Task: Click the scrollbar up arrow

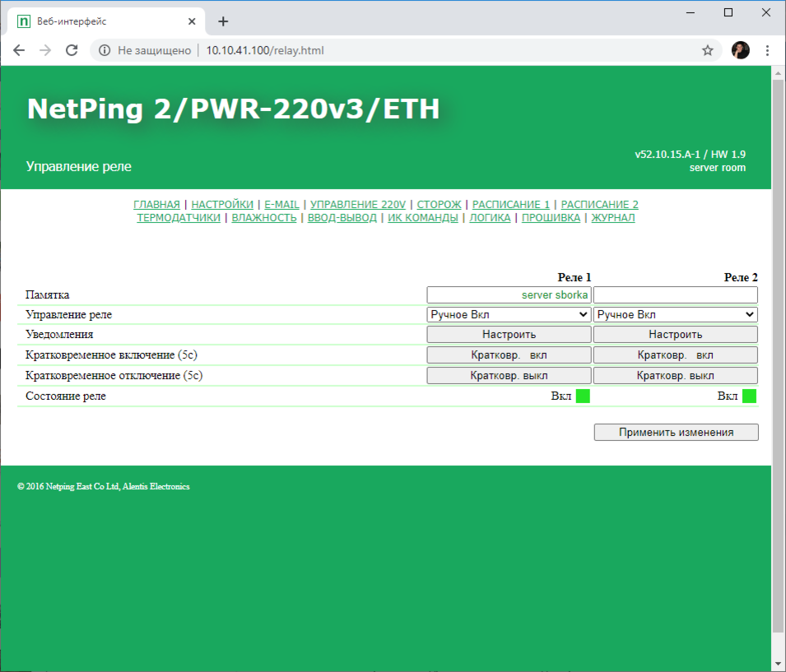Action: click(x=778, y=73)
